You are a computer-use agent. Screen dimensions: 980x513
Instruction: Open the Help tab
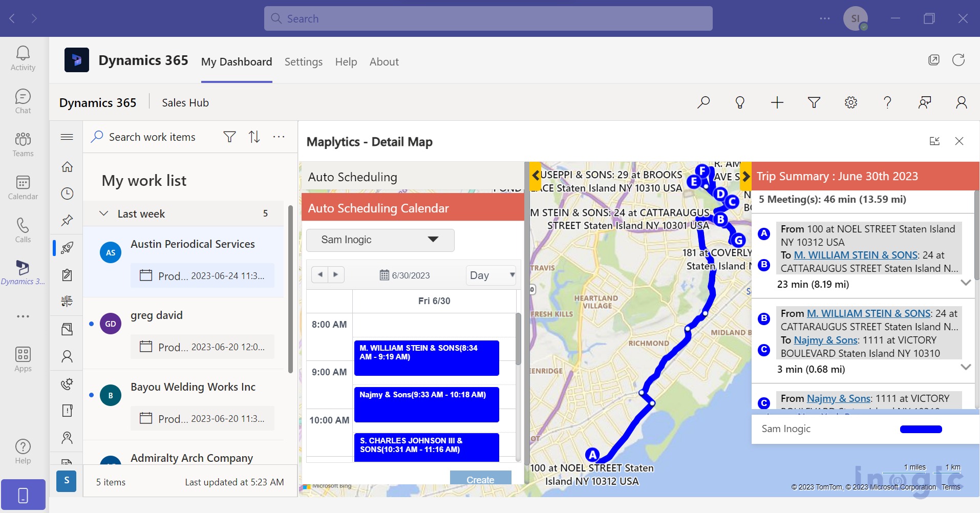click(346, 62)
